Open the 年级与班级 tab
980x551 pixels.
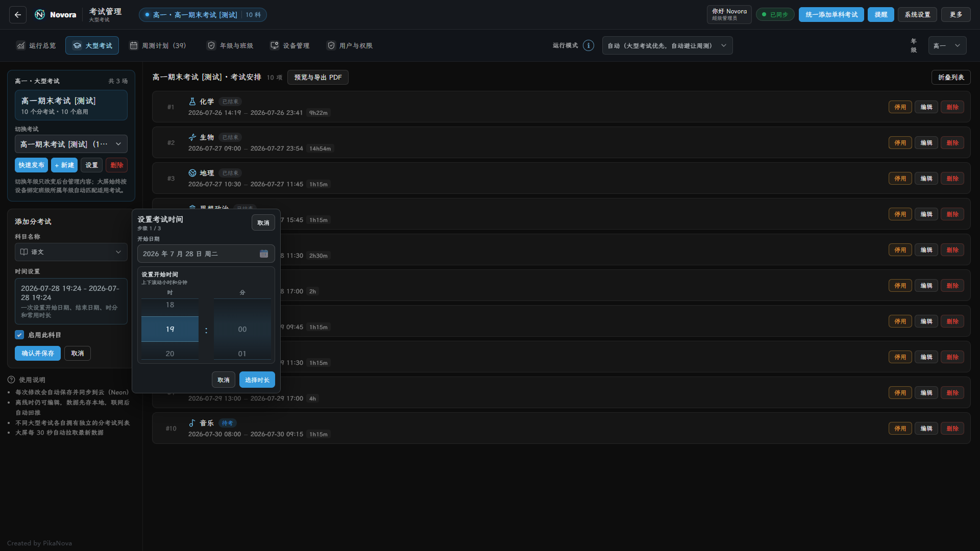230,45
